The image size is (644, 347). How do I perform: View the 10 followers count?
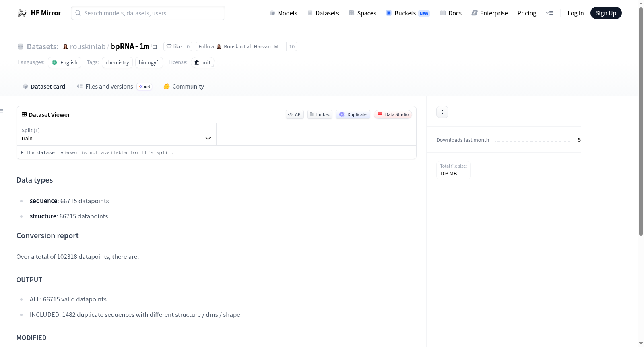292,46
